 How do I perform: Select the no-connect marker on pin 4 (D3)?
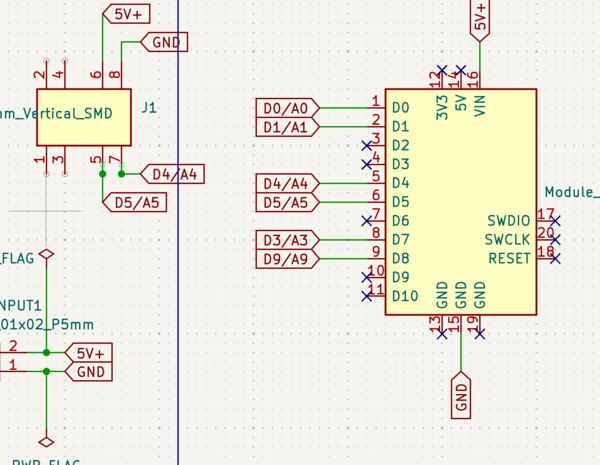[367, 165]
